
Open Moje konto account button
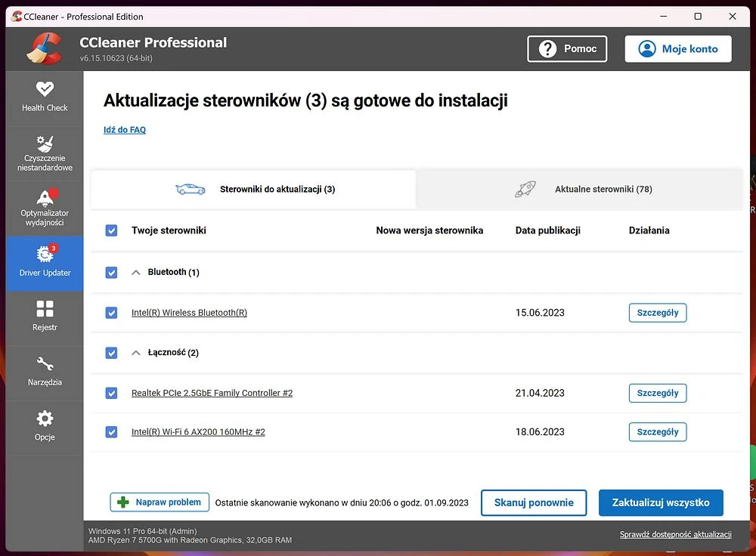click(678, 48)
